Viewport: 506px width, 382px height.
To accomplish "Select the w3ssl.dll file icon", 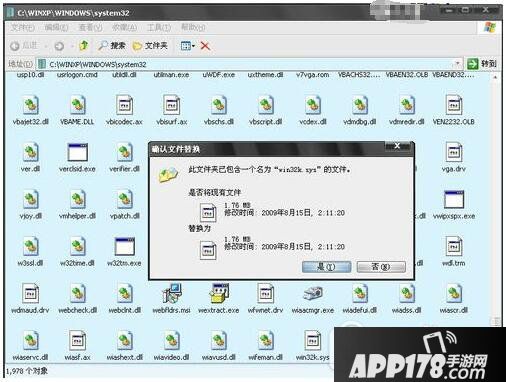I will coord(31,246).
